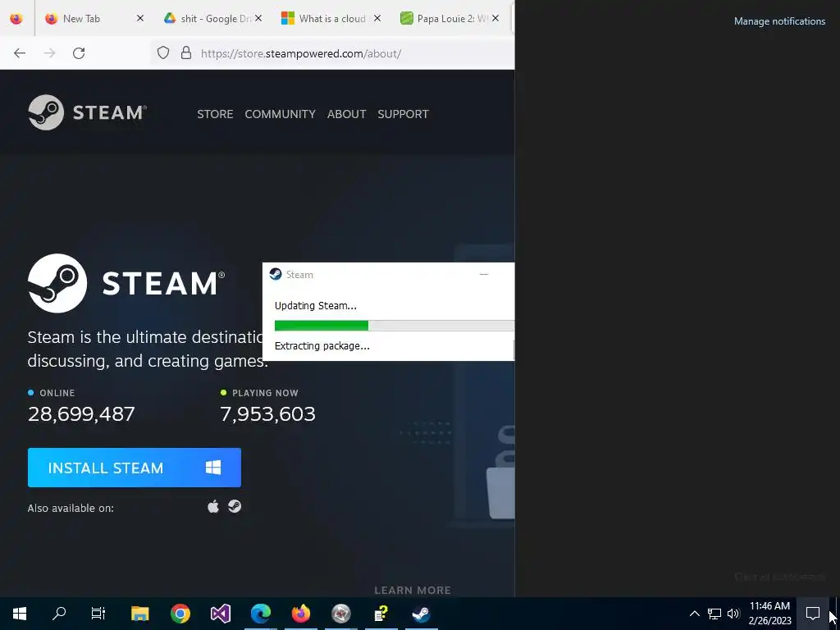The height and width of the screenshot is (630, 840).
Task: Click the Steam icon in updater title bar
Action: point(276,274)
